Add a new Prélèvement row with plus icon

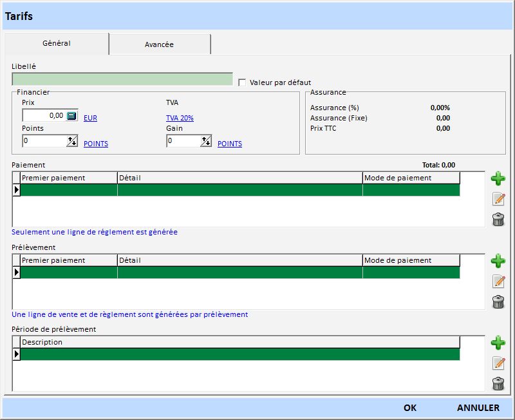[498, 261]
